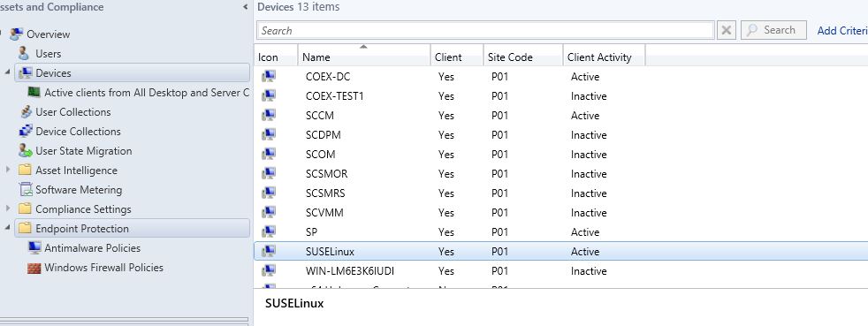Image resolution: width=868 pixels, height=326 pixels.
Task: Click the device icon for SCOM
Action: point(269,154)
